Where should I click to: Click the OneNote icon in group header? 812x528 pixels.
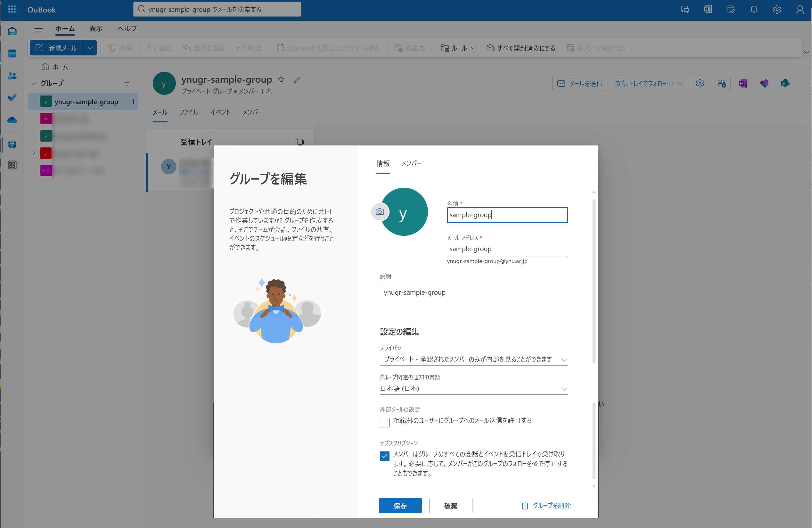click(743, 83)
